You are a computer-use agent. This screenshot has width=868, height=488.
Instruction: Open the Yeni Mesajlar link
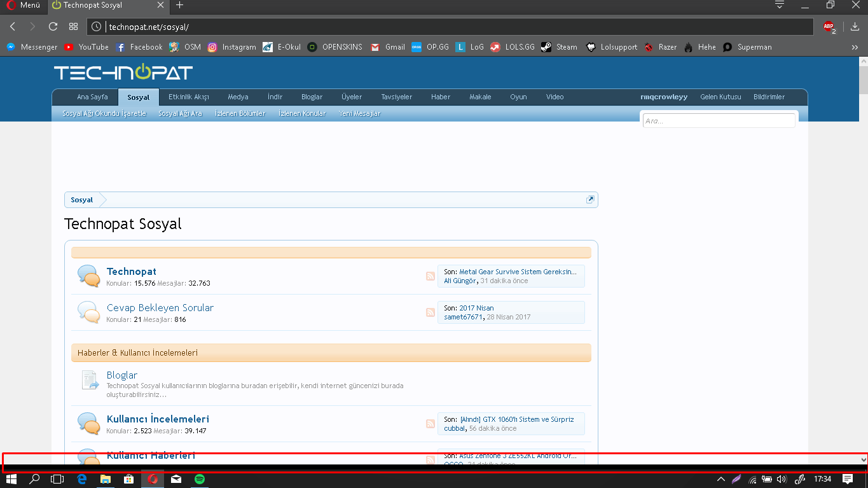coord(360,114)
